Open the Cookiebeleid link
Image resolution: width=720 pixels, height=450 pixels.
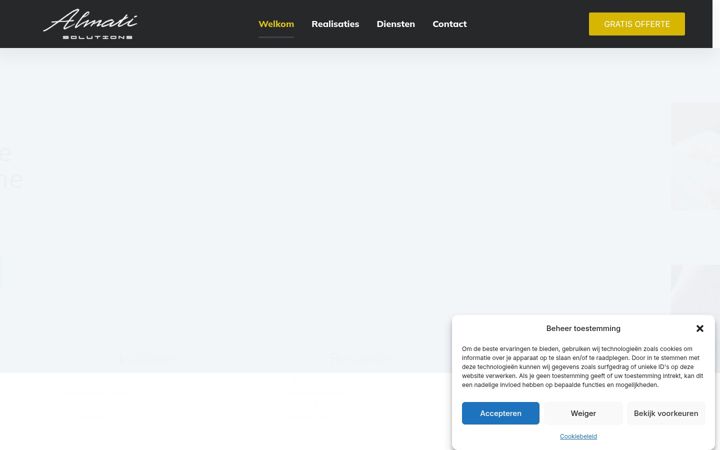[578, 436]
